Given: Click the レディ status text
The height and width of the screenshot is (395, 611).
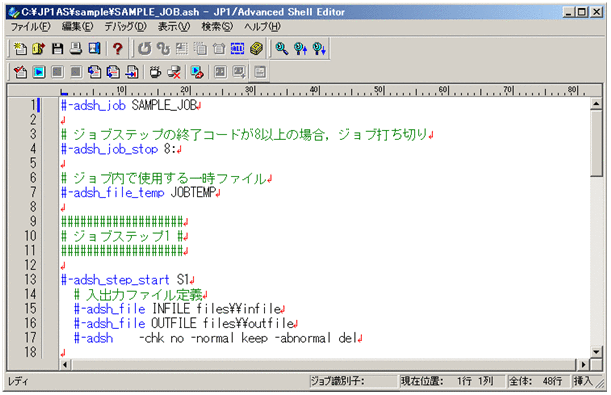Looking at the screenshot, I should 18,381.
